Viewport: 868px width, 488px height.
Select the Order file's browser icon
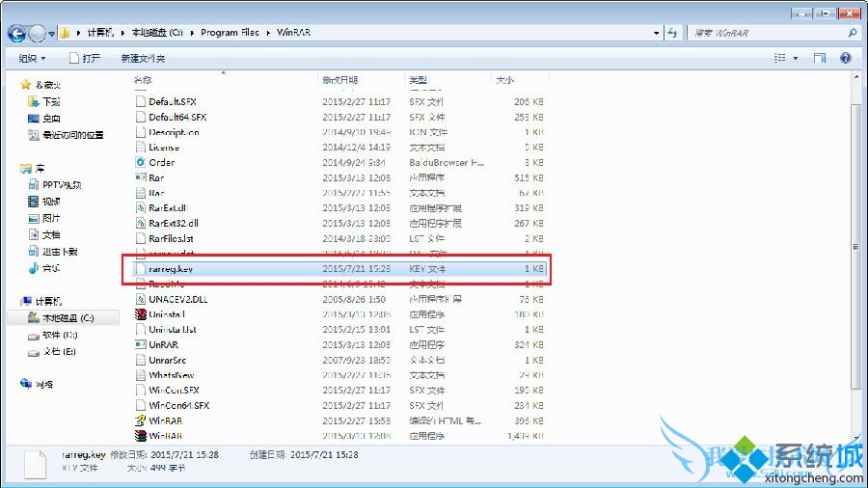point(141,162)
